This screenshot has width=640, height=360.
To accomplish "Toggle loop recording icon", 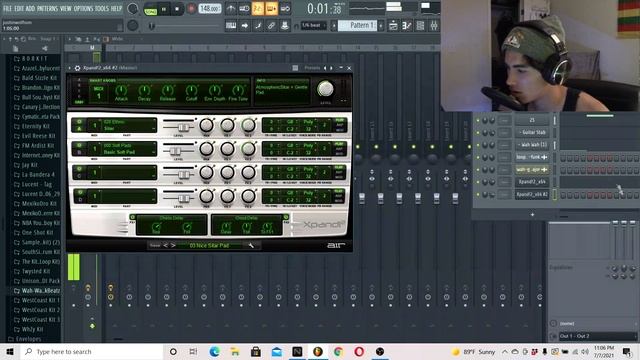I will pos(285,9).
